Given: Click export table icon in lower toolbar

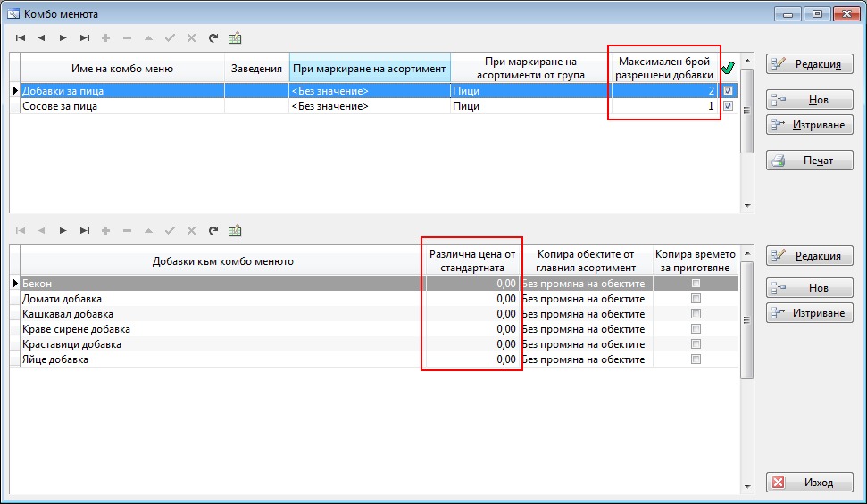Looking at the screenshot, I should [x=235, y=231].
